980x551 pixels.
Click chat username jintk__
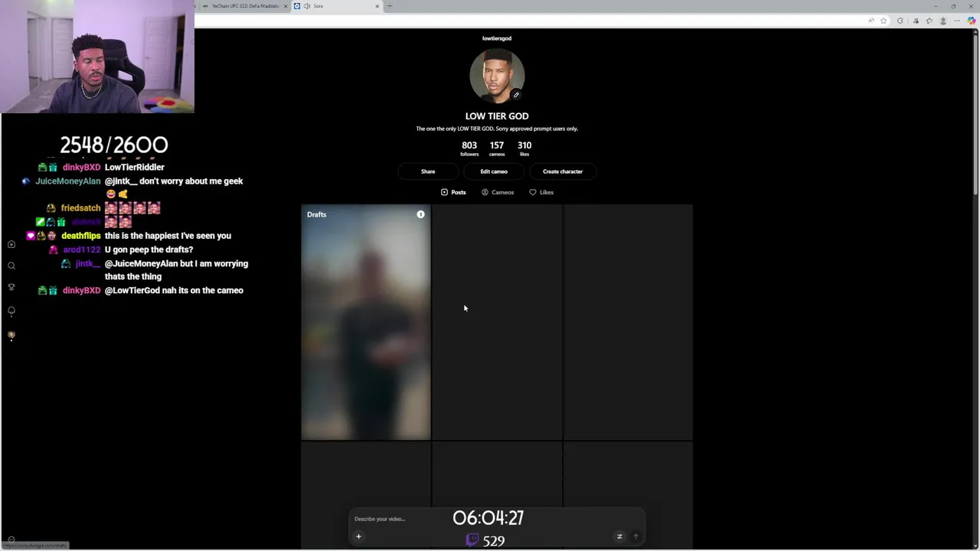coord(88,263)
